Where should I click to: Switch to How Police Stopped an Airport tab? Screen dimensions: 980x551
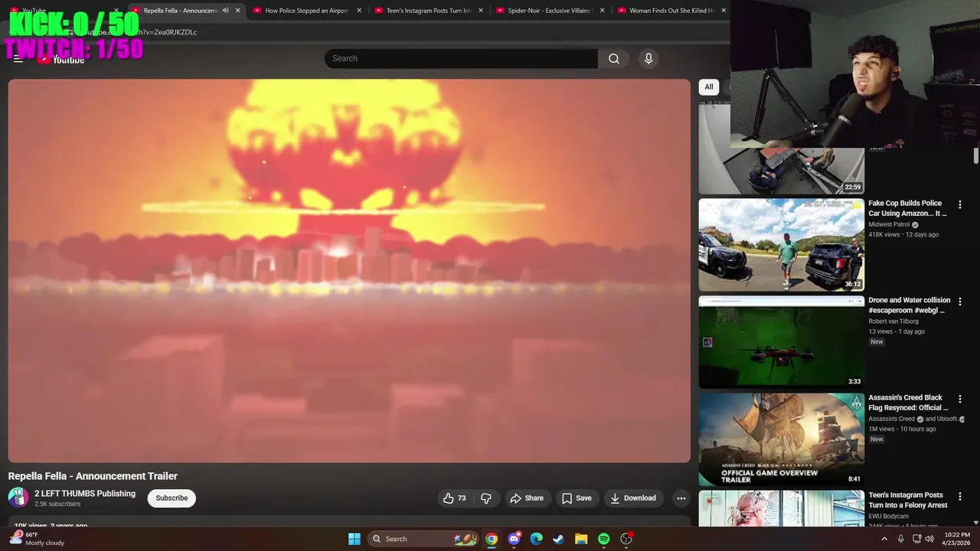[307, 11]
